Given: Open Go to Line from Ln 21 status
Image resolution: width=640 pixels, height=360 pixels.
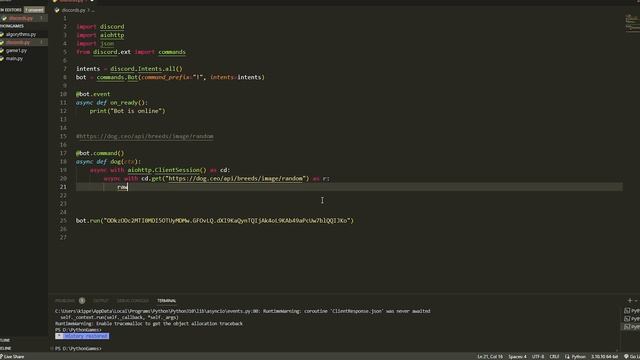Looking at the screenshot, I should click(490, 357).
